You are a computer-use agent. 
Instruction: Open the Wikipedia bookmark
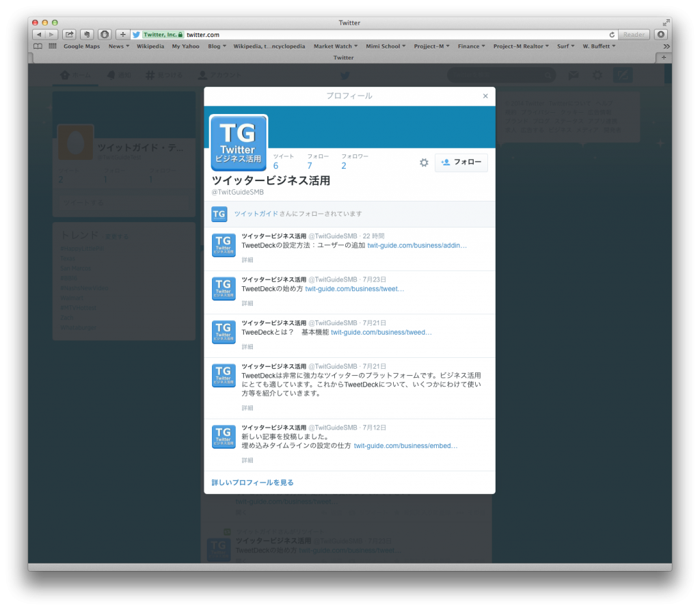pos(150,46)
